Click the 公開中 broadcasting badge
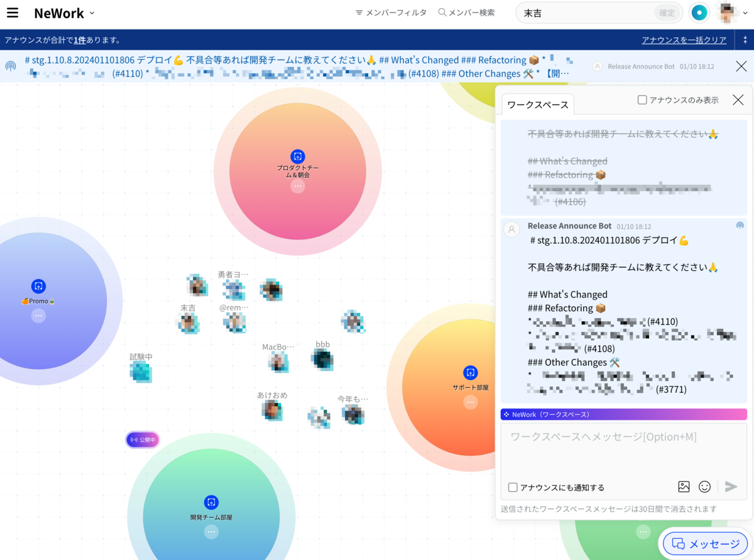The width and height of the screenshot is (754, 560). click(x=143, y=440)
